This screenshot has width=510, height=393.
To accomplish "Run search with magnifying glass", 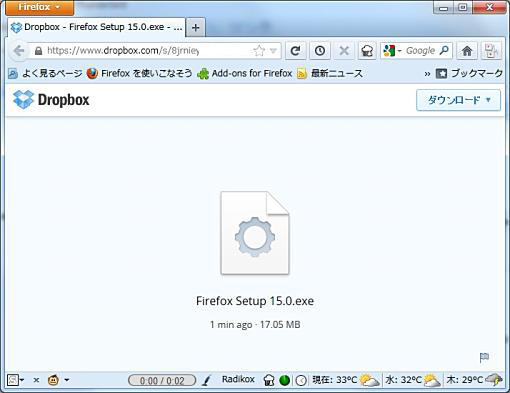I will coord(444,50).
